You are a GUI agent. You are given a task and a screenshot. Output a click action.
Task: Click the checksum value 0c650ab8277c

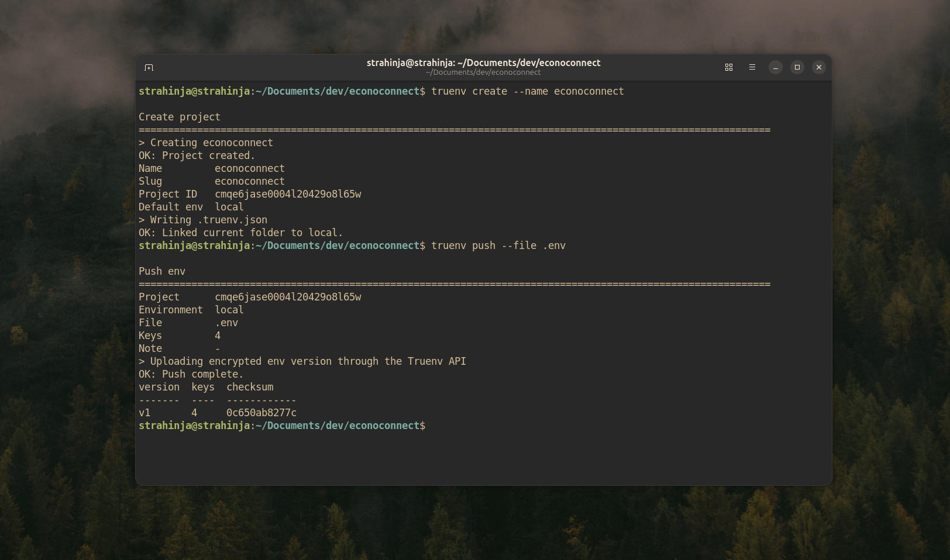tap(261, 413)
